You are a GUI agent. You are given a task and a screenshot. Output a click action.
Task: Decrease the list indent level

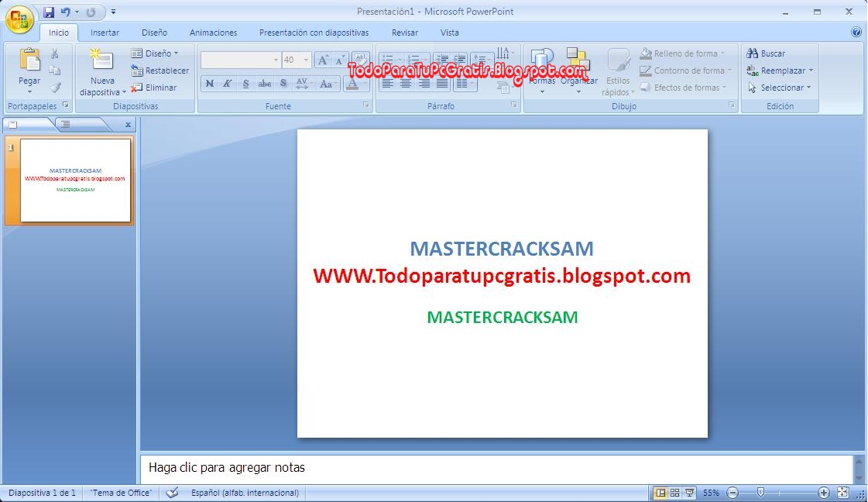441,59
